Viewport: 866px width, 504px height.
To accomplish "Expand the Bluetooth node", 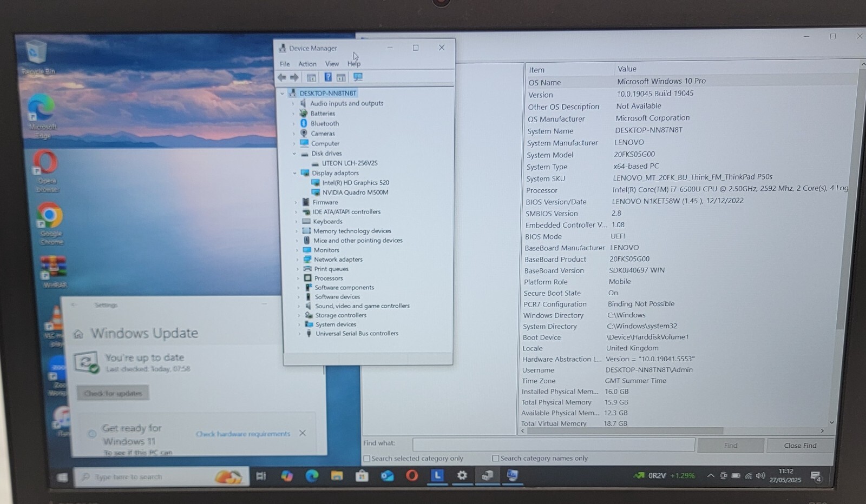I will tap(294, 124).
